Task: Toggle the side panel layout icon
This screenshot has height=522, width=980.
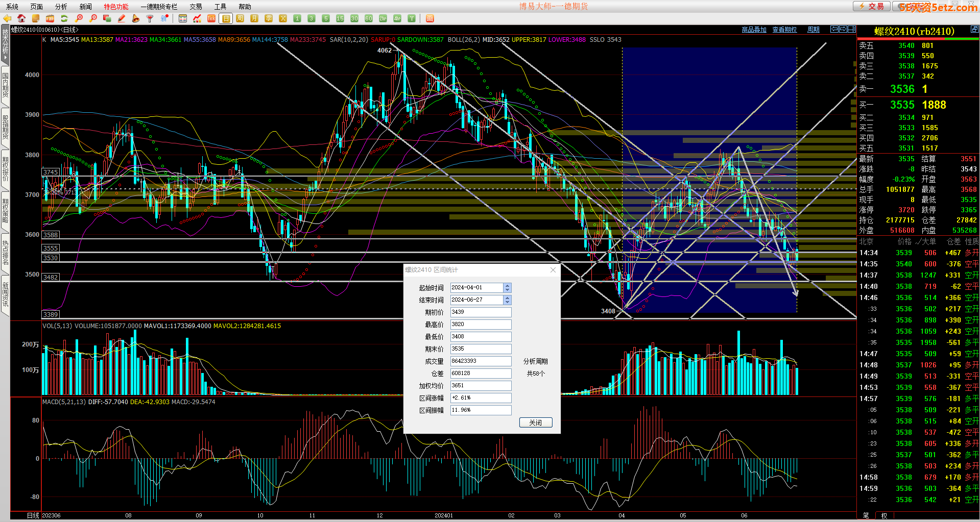Action: (852, 29)
